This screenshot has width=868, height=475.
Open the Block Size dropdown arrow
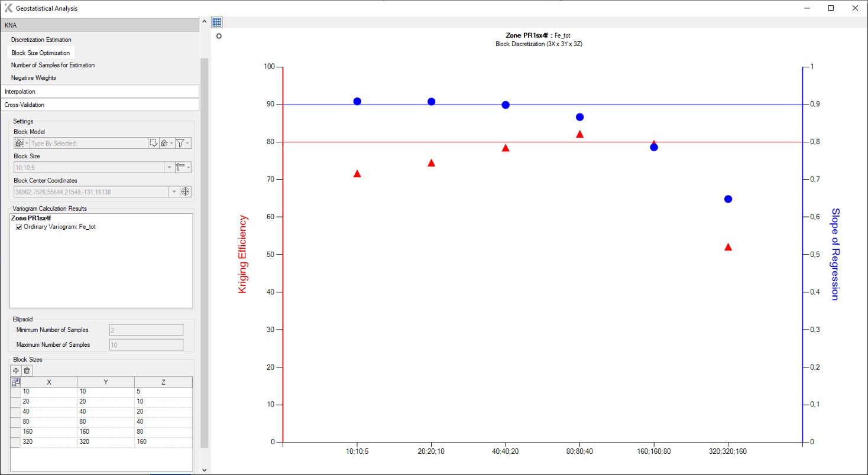click(169, 167)
